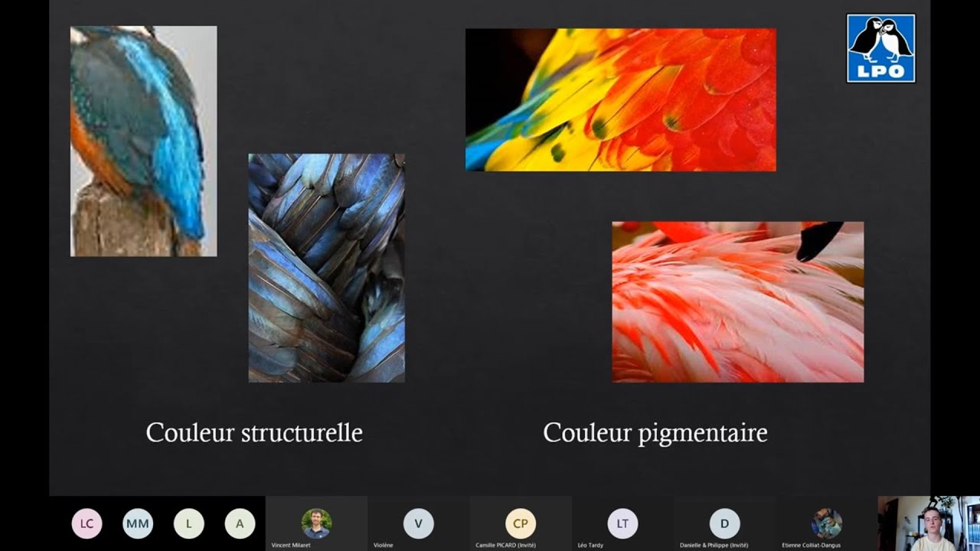
Task: Click the "Vincent Milaret" name label
Action: (292, 545)
